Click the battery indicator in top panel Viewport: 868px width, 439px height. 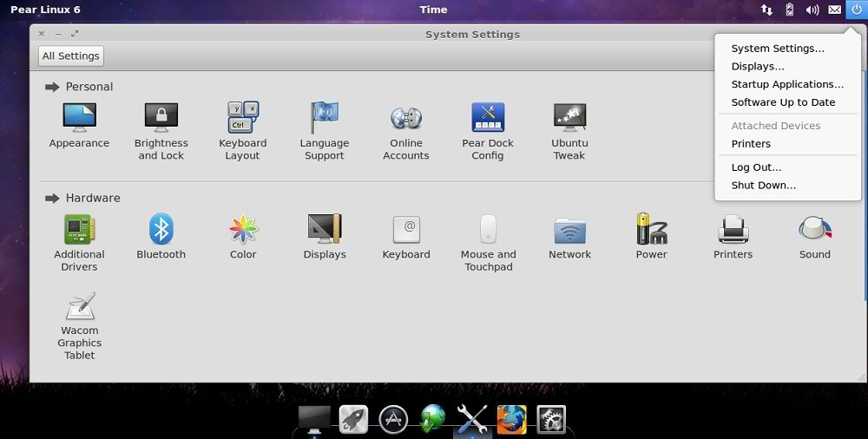tap(790, 10)
